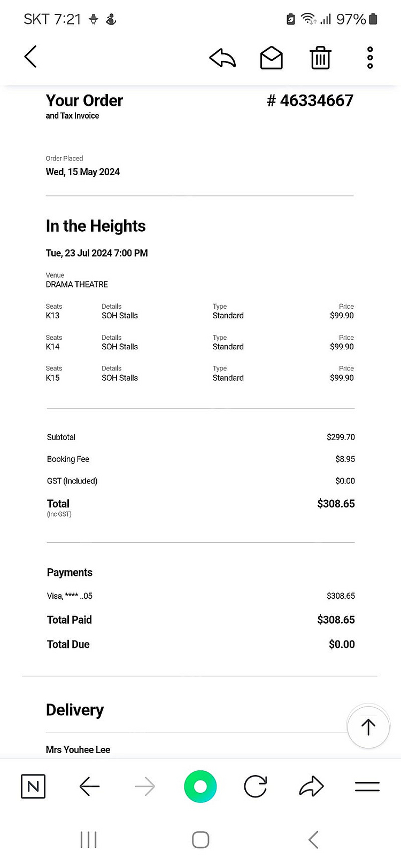The width and height of the screenshot is (401, 868).
Task: Tap the Android system back button
Action: coord(313,840)
